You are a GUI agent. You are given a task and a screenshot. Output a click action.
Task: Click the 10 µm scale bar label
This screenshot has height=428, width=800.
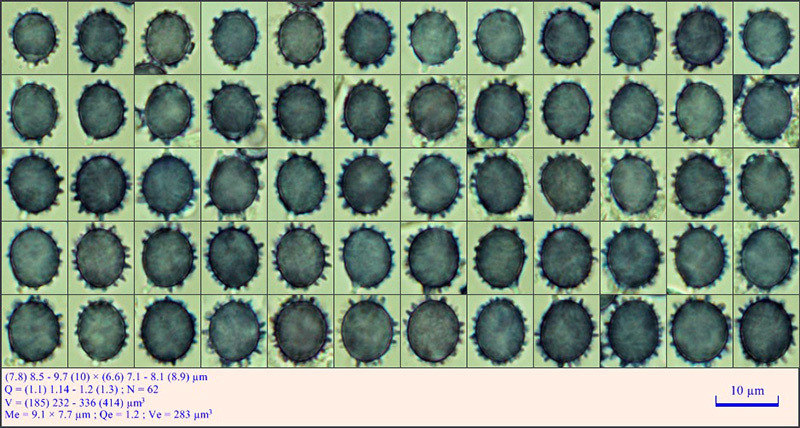pos(747,391)
